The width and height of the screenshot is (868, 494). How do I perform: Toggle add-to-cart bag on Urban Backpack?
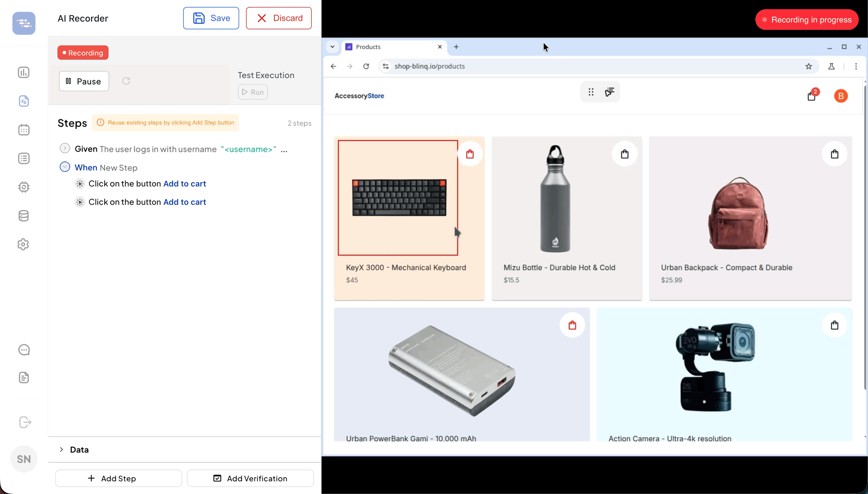point(834,154)
